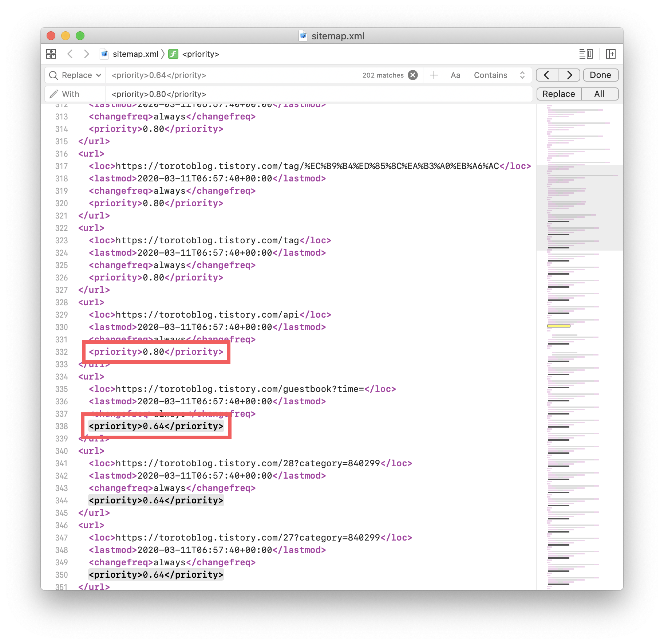Add an editor pane on right

[611, 54]
